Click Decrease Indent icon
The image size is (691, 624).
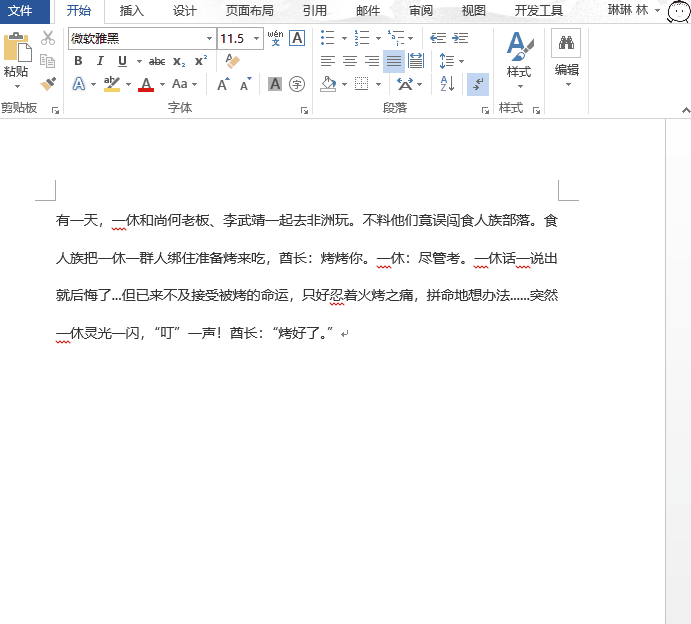pyautogui.click(x=438, y=38)
